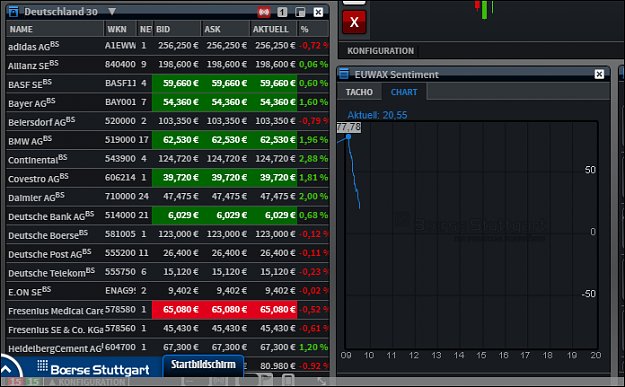Select the adidas AG row name
Viewport: 625px width, 387px height.
coord(33,46)
